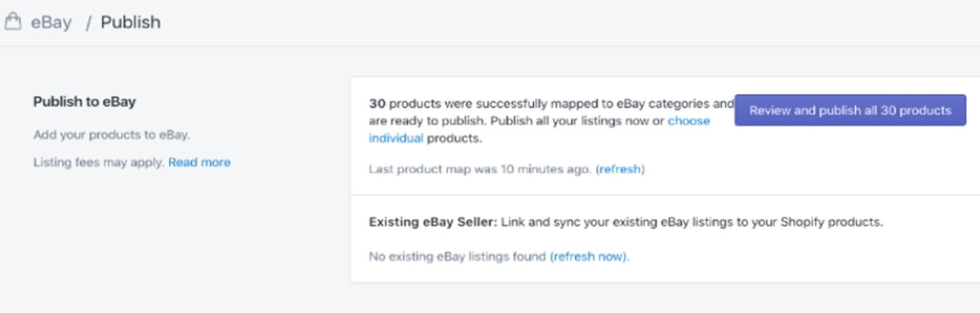The height and width of the screenshot is (313, 980).
Task: Click the Publish to eBay heading
Action: click(x=84, y=102)
